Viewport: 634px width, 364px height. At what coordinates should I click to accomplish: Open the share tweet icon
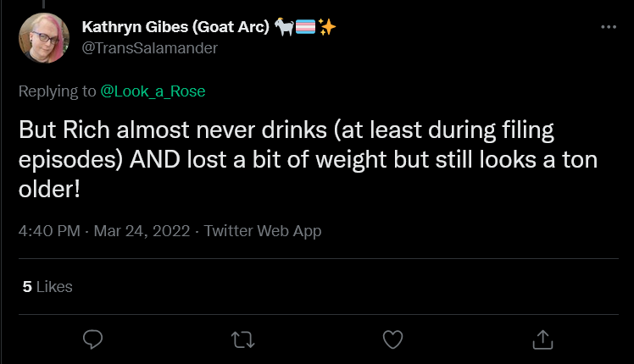click(x=542, y=339)
